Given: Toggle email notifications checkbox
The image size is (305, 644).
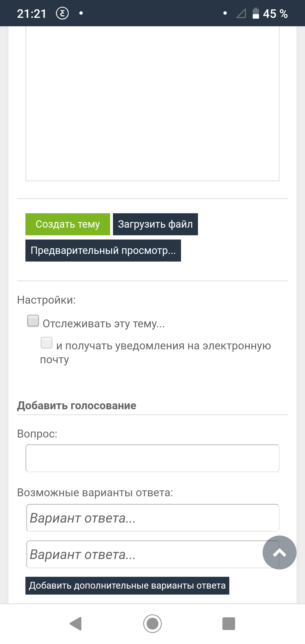Looking at the screenshot, I should (47, 343).
